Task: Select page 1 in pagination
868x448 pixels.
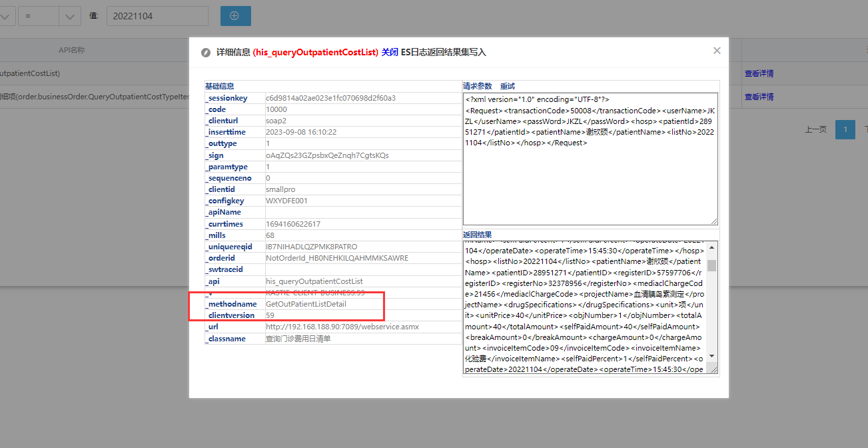Action: tap(845, 129)
